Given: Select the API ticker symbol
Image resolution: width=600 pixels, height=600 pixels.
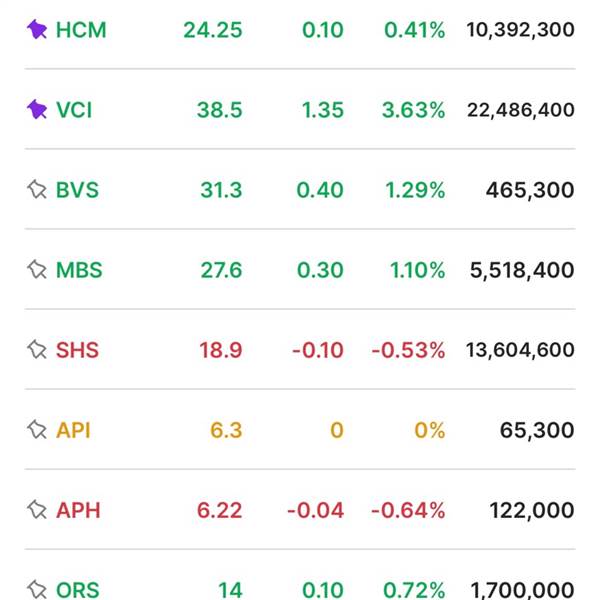Looking at the screenshot, I should [x=73, y=430].
